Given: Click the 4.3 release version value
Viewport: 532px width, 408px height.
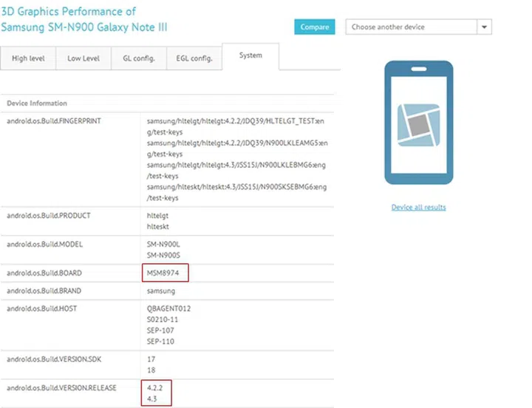Looking at the screenshot, I should coord(152,399).
